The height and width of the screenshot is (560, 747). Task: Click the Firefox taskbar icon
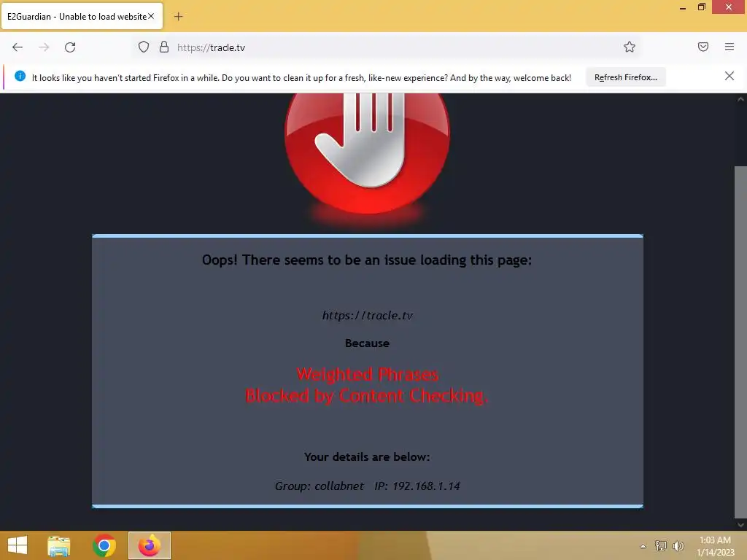point(149,545)
